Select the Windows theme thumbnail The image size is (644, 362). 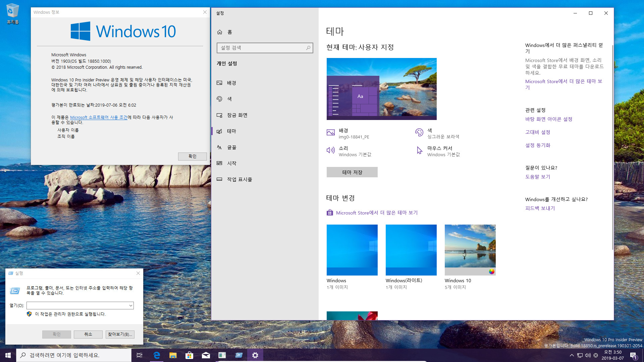coord(352,250)
